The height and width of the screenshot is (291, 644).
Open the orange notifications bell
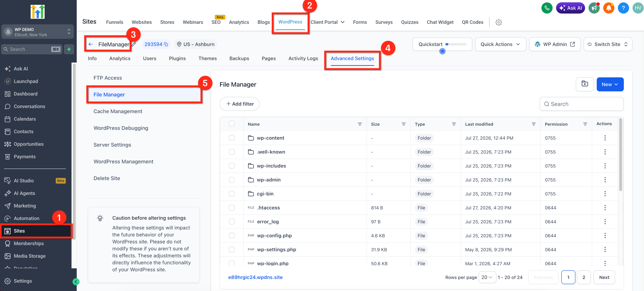tap(608, 8)
